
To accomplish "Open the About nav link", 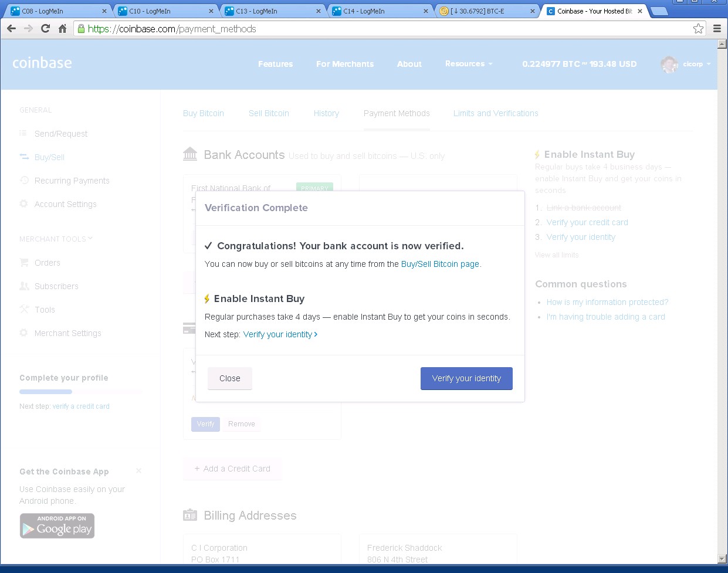I will coord(409,64).
